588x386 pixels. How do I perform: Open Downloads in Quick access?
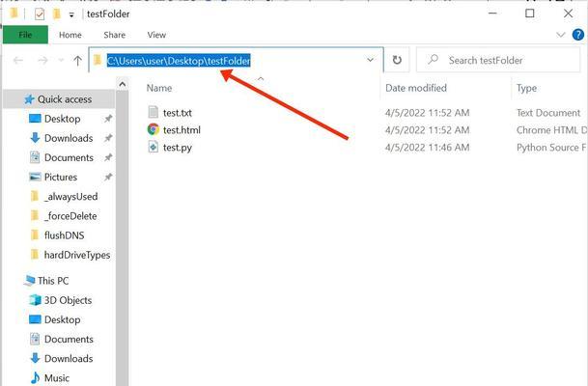click(x=68, y=138)
